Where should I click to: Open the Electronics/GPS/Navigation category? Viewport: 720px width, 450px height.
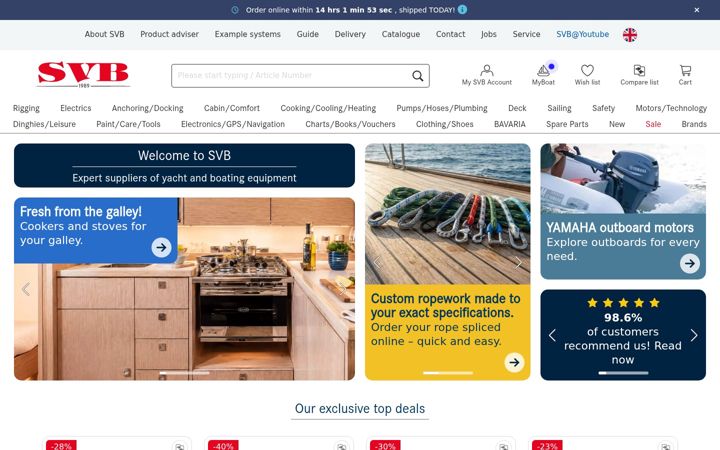pos(233,124)
